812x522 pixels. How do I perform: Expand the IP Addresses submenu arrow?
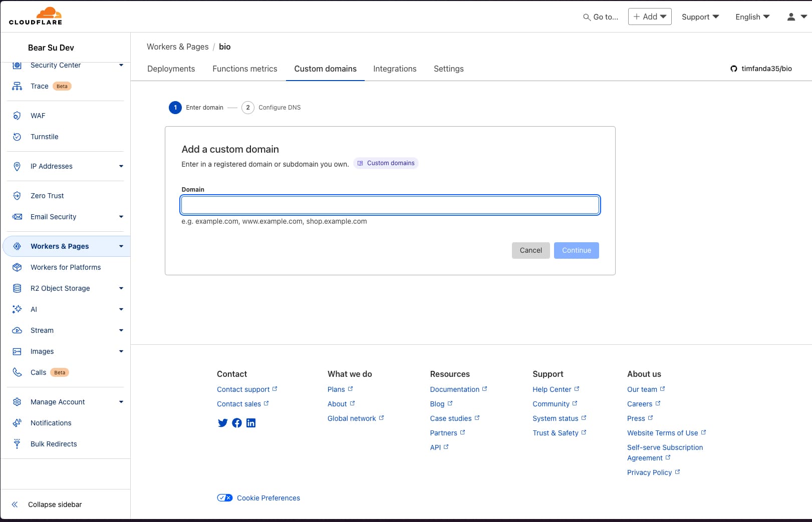[121, 166]
